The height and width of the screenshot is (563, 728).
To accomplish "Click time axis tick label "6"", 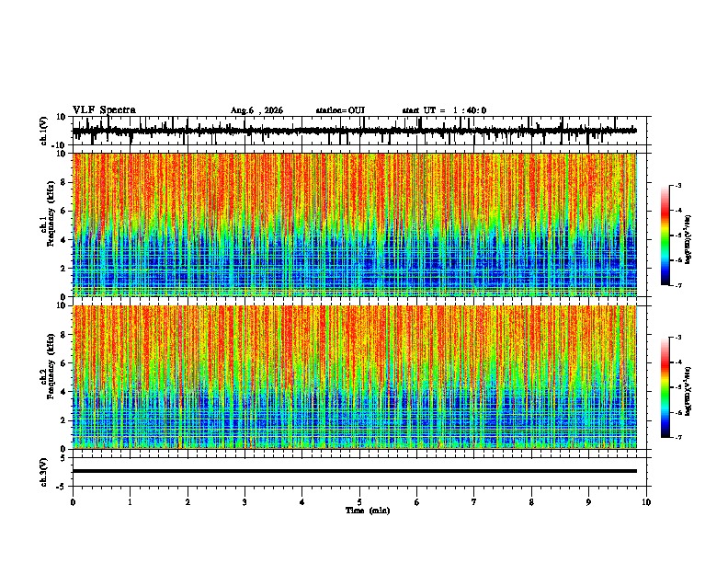I will pos(417,502).
